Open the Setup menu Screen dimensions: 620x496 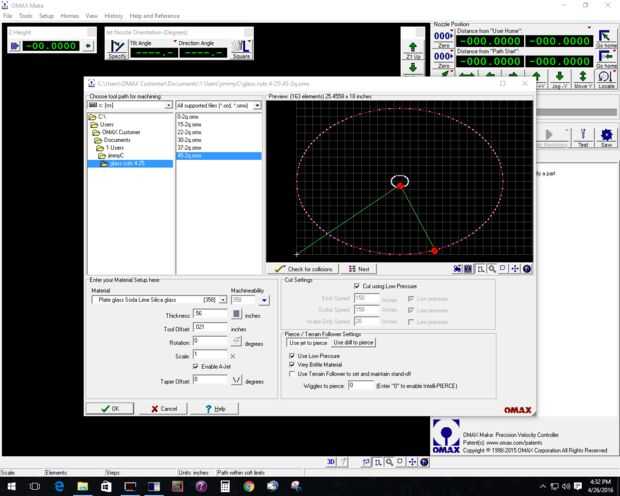[x=46, y=16]
